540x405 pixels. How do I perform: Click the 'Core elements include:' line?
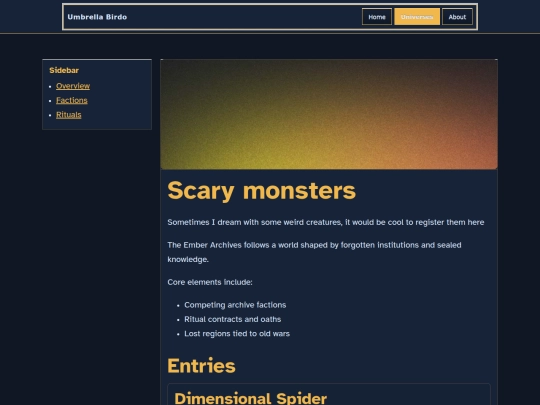[x=210, y=282]
